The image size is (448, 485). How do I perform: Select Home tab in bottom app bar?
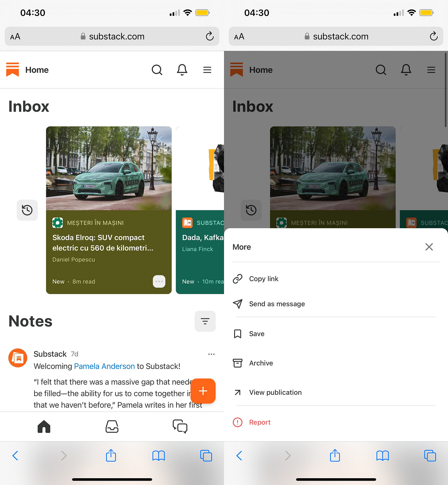tap(44, 426)
